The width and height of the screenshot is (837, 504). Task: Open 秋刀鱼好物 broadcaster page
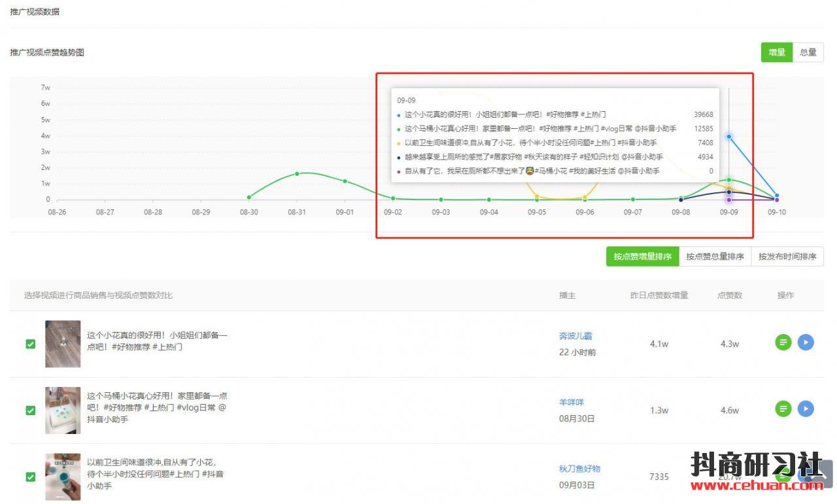579,469
